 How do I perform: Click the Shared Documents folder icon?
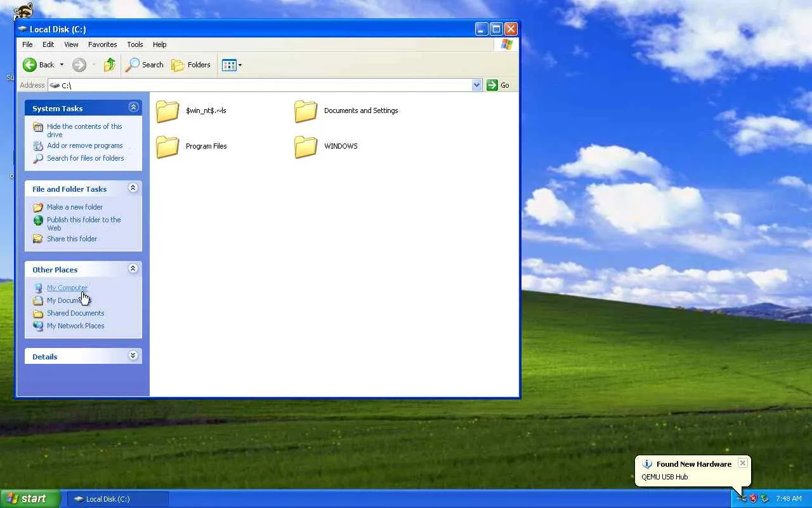[38, 313]
